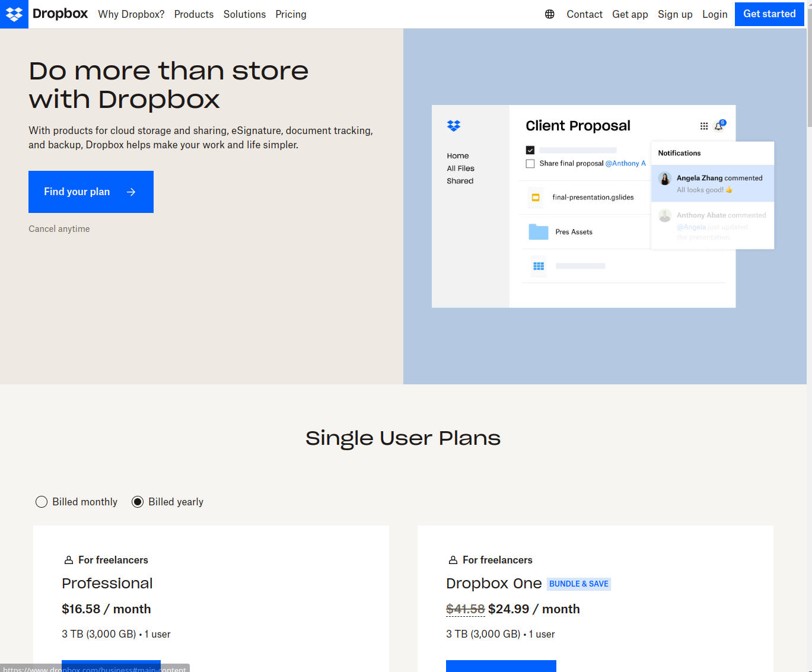Click the Dropbox wordmark in header
The image size is (812, 672).
tap(60, 14)
